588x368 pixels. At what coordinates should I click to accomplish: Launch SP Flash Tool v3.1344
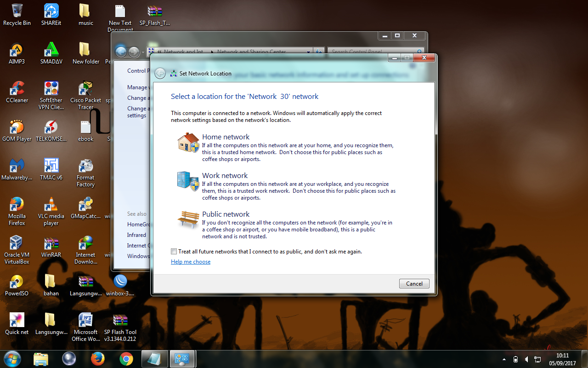pos(120,319)
